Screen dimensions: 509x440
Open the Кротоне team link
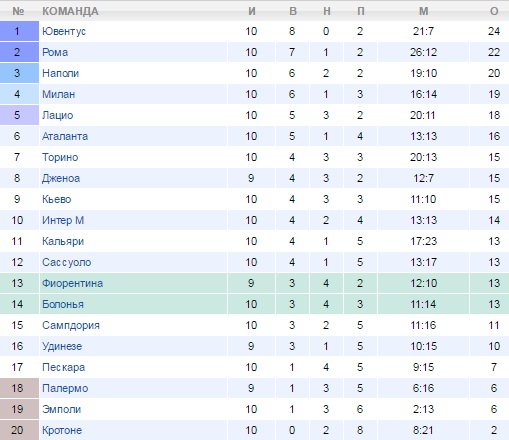click(x=62, y=430)
